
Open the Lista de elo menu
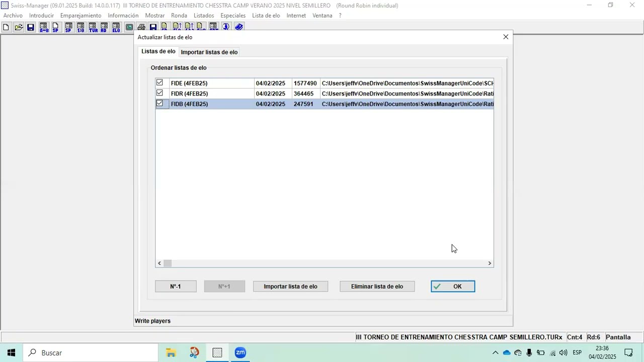[266, 16]
